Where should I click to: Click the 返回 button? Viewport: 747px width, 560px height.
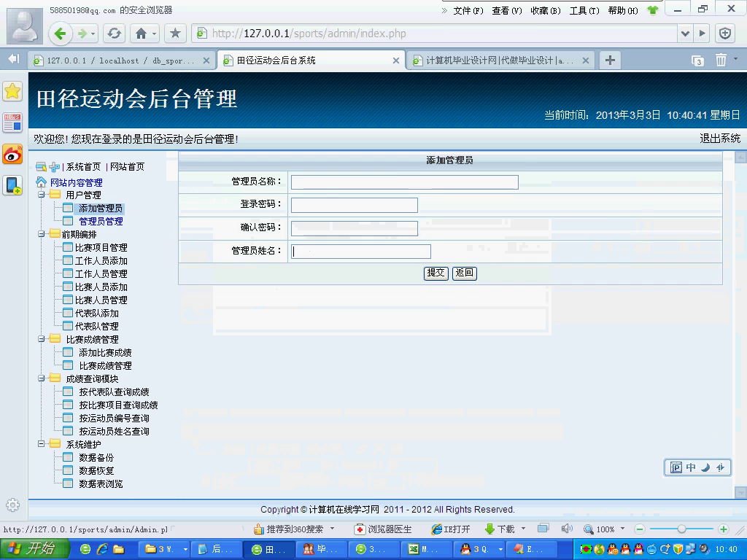[465, 273]
